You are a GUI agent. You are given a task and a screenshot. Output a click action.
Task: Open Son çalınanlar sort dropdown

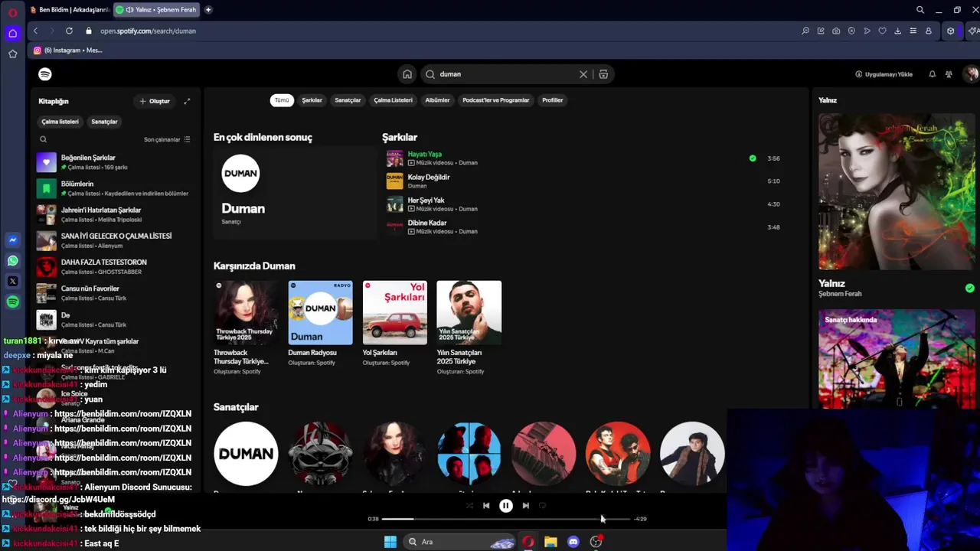point(167,139)
